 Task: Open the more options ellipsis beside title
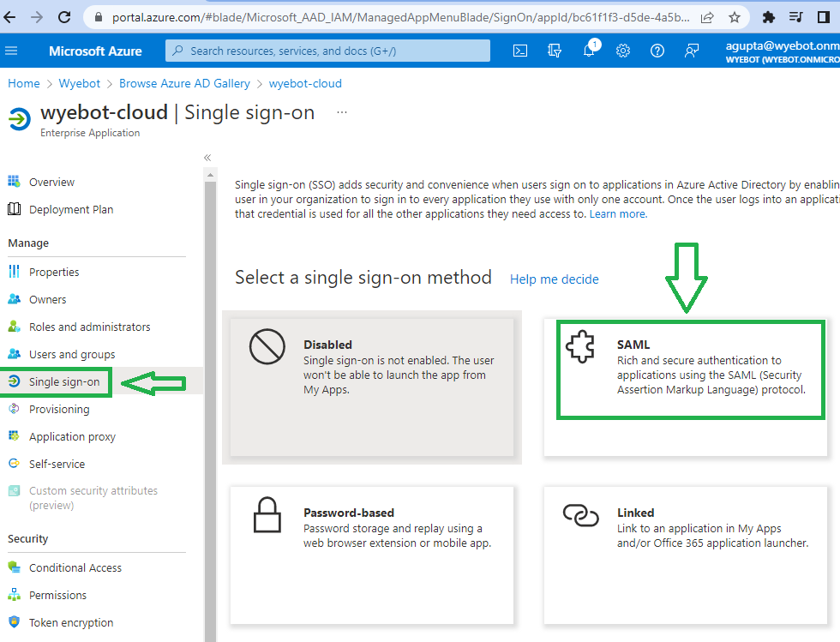[x=342, y=112]
